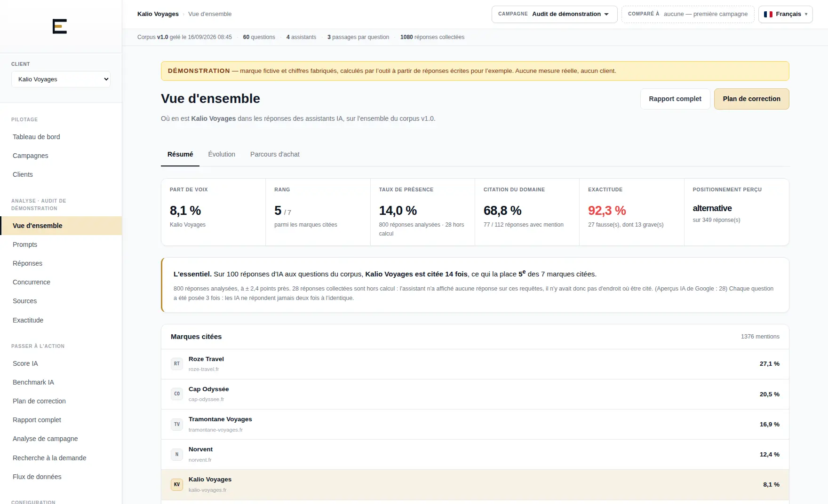
Task: Open Recherche à la demande
Action: (61, 458)
